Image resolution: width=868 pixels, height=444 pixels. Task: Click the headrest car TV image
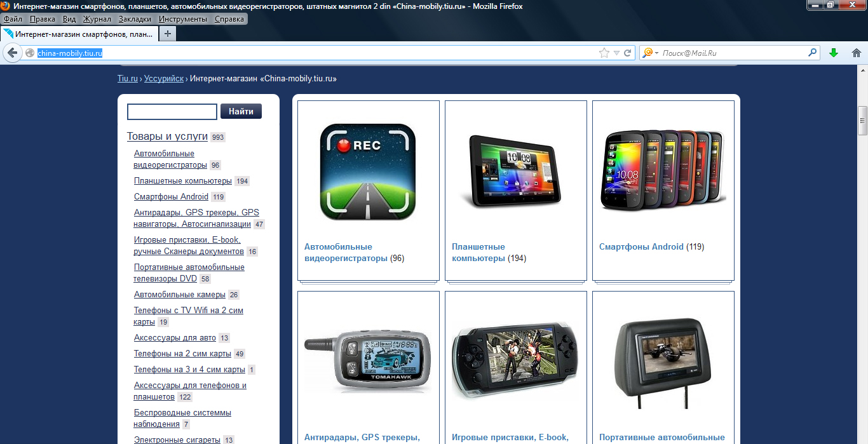point(663,363)
